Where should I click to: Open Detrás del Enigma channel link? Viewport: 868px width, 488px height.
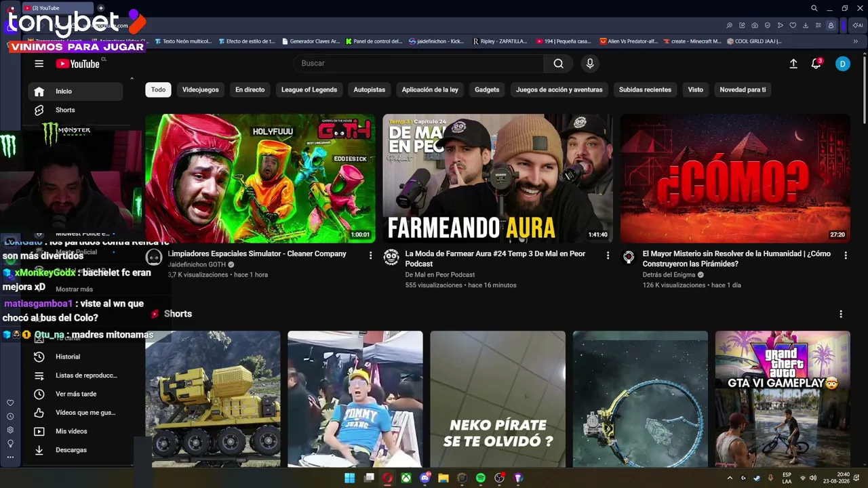click(669, 274)
